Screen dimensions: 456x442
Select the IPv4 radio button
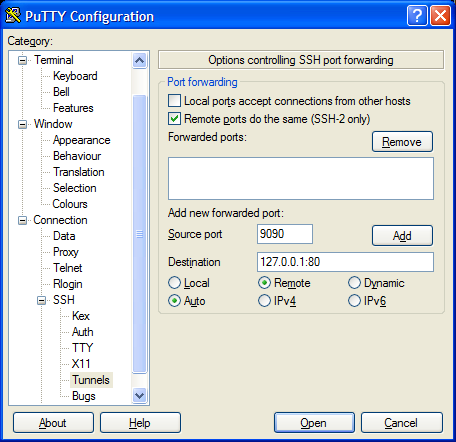(264, 301)
